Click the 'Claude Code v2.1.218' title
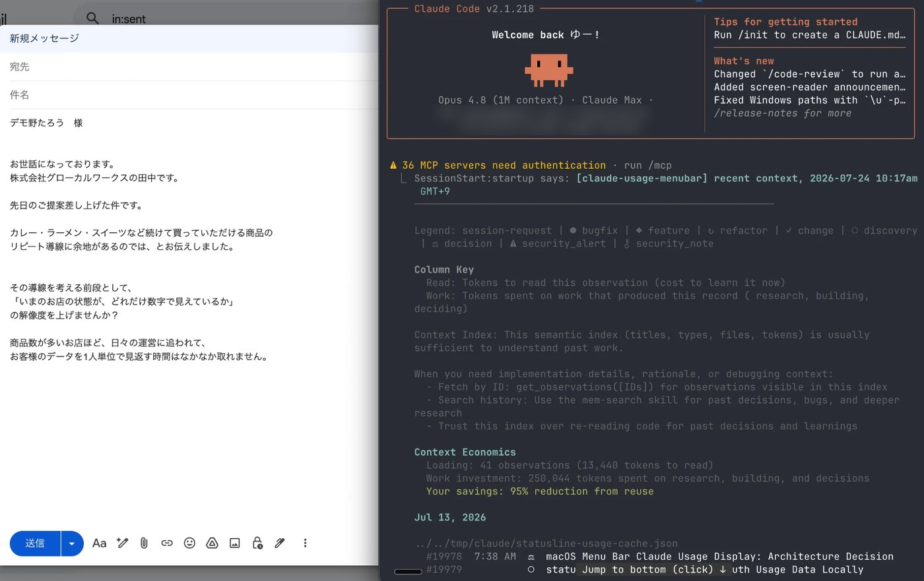The image size is (924, 581). (x=474, y=9)
